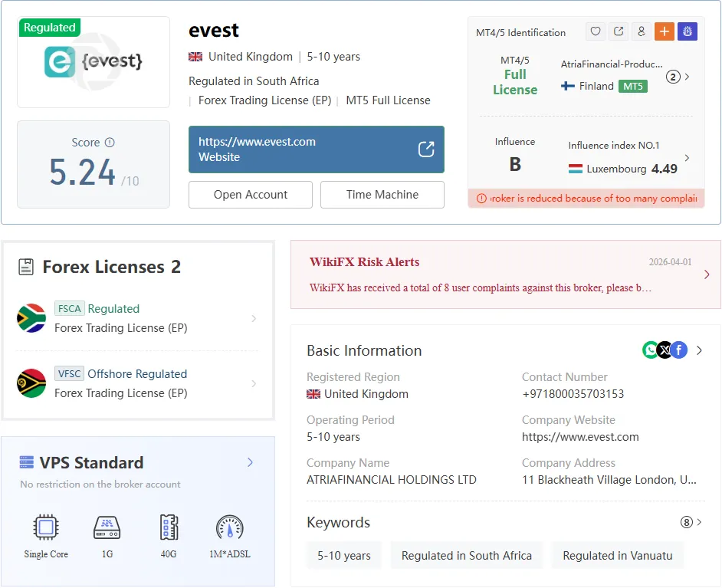722x588 pixels.
Task: Click the orange plus icon
Action: [665, 31]
